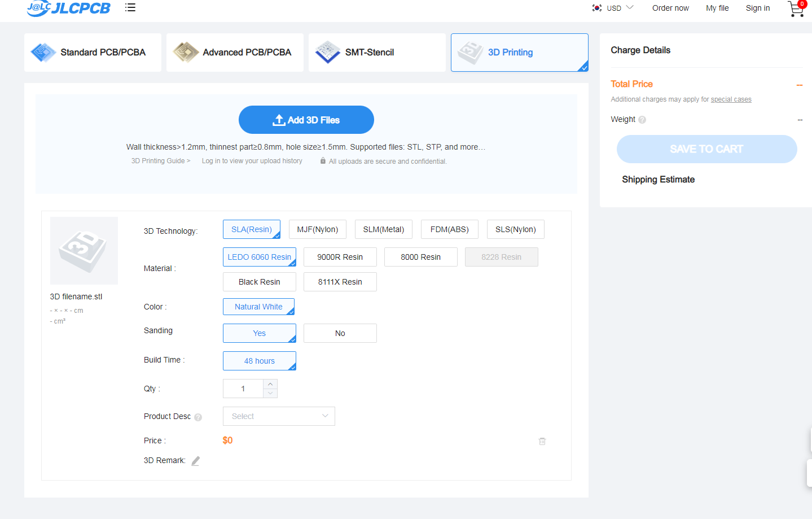Select FDM(ABS) technology

[450, 229]
